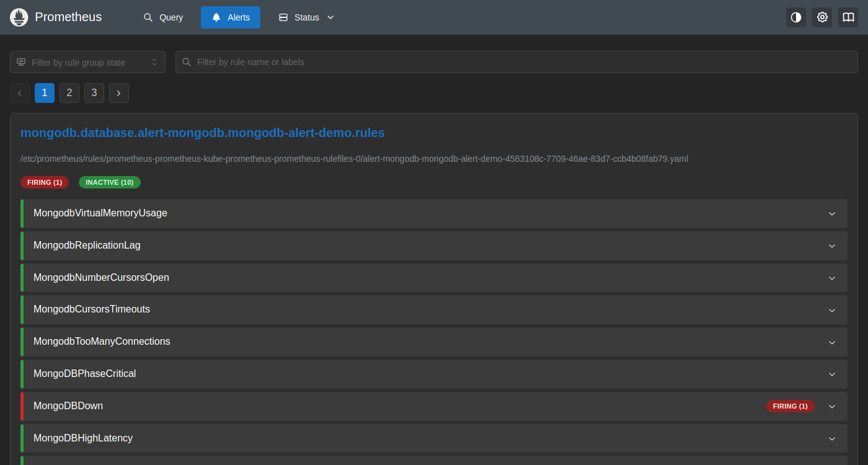Expand MongodbNumberCursorsOpen chevron

pyautogui.click(x=832, y=278)
